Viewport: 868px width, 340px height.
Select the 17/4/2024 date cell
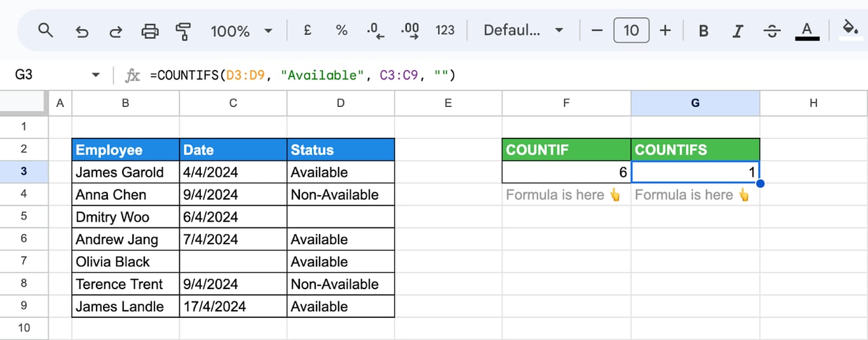pyautogui.click(x=233, y=306)
